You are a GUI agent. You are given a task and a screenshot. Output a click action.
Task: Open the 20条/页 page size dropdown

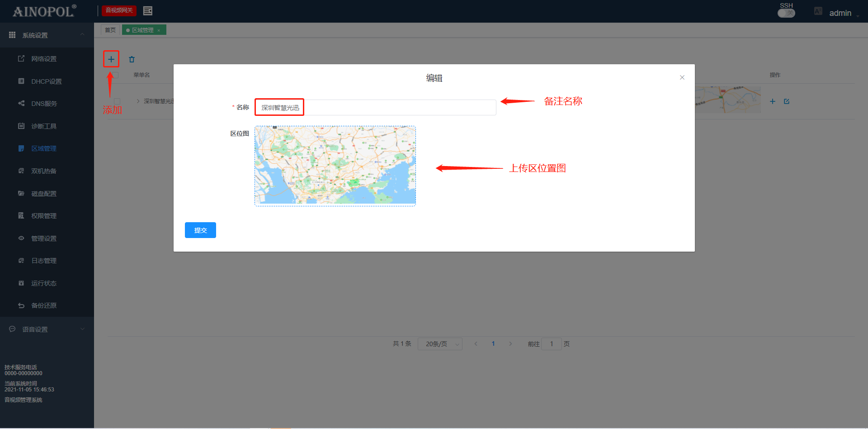tap(439, 344)
